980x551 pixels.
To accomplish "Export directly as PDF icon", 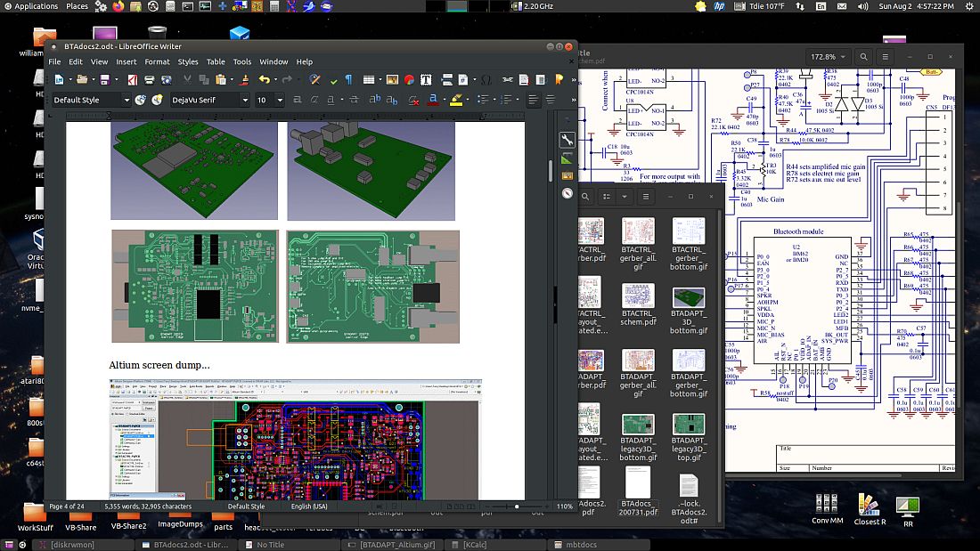I will click(133, 79).
